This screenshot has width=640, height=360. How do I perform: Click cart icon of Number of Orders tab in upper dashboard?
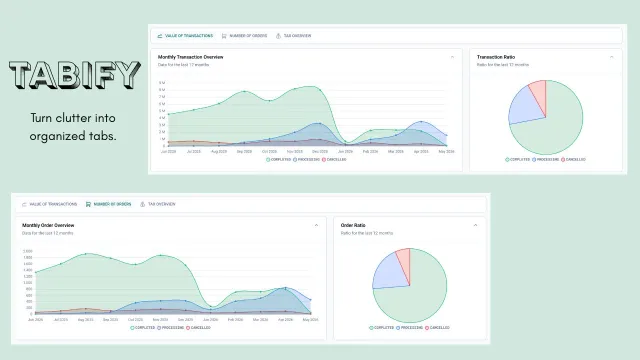(x=224, y=36)
